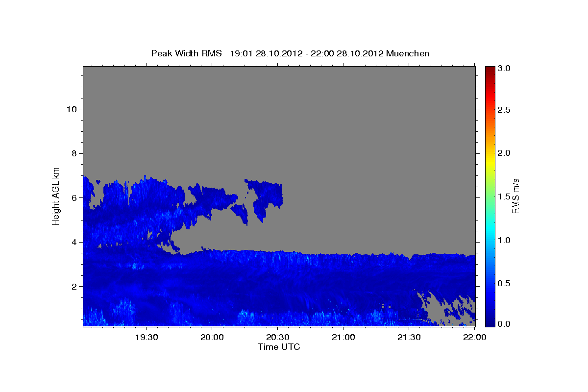588x392 pixels.
Task: Click the plot title 'Peak Width RMS'
Action: click(x=187, y=53)
